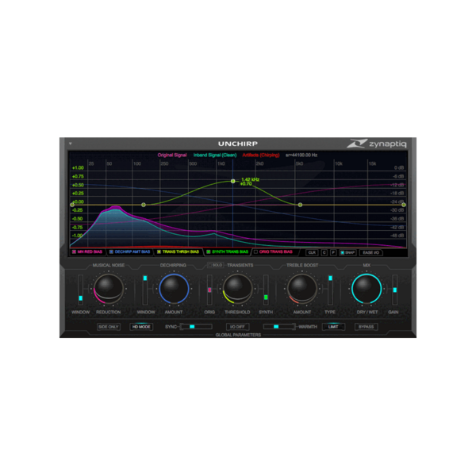Click the sr=44100.00 Hz readout
Viewport: 476px width, 476px height.
(301, 155)
